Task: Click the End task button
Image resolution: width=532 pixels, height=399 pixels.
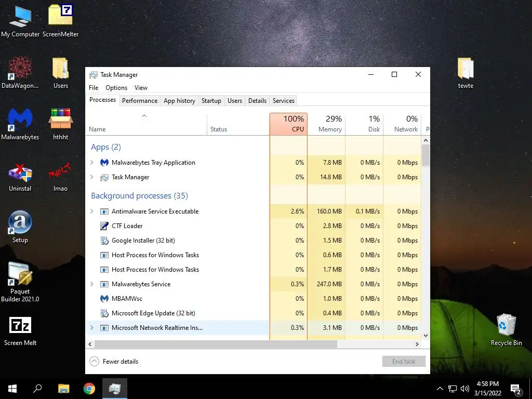Action: point(404,362)
